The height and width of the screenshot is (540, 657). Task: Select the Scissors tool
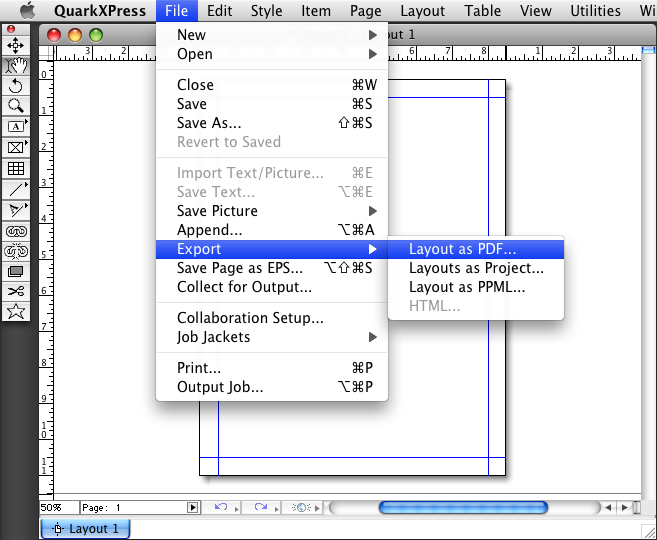pyautogui.click(x=16, y=291)
